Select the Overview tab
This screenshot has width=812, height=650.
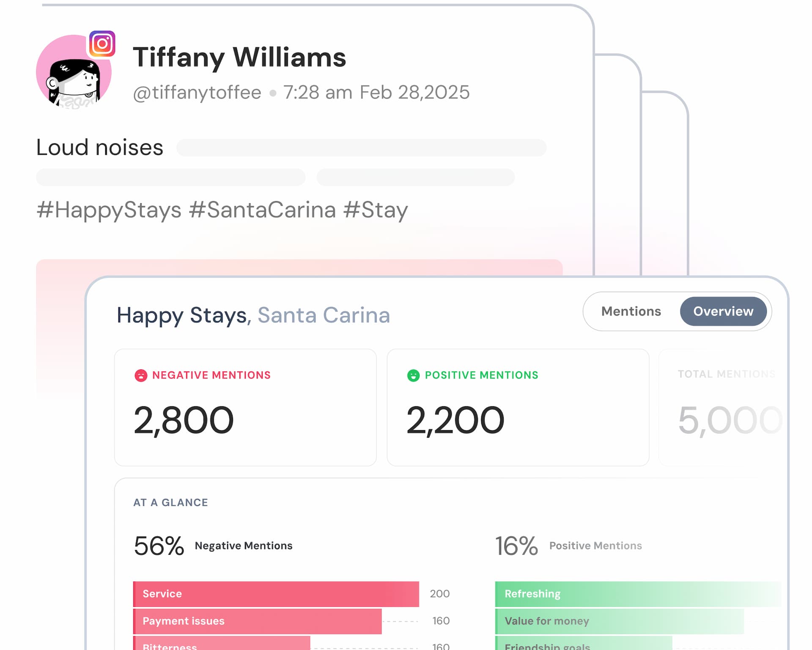[723, 311]
